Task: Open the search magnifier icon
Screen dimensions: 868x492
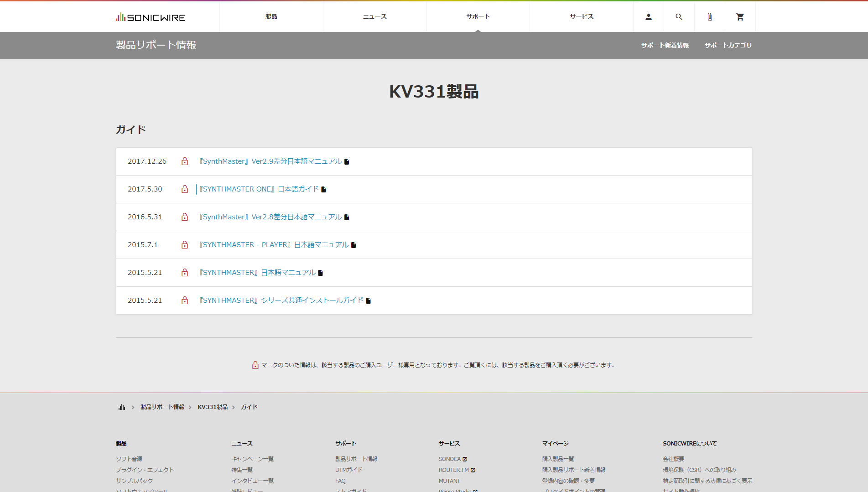Action: pos(679,17)
